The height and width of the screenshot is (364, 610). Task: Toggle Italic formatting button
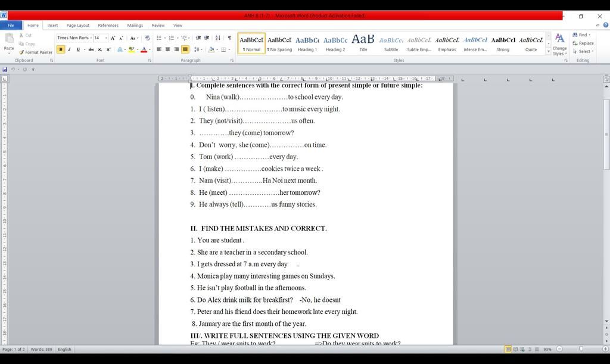(x=69, y=49)
